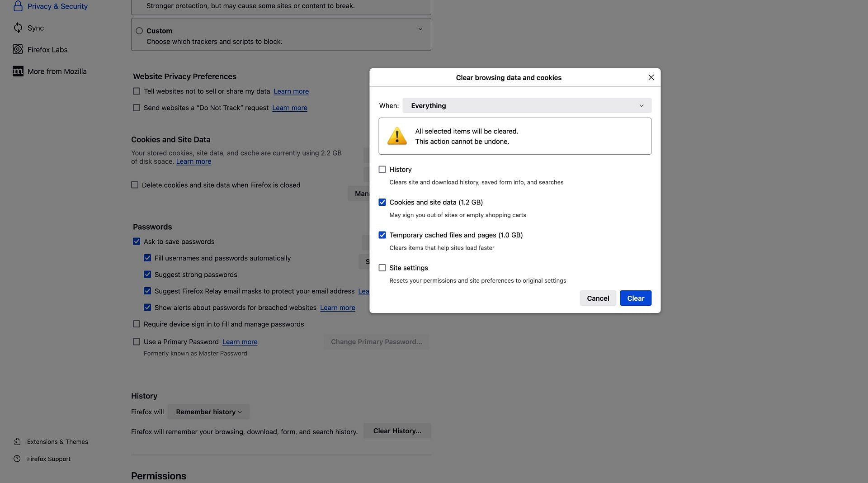This screenshot has width=868, height=483.
Task: Click the Firefox Support question mark icon
Action: click(17, 459)
